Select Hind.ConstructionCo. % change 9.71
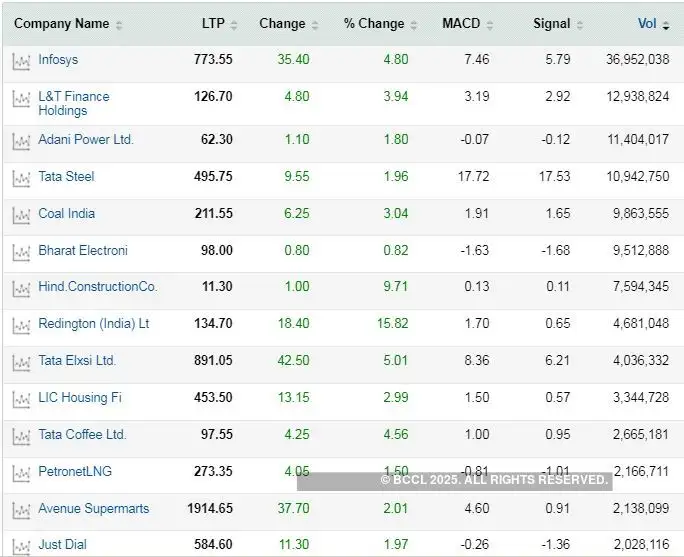This screenshot has height=557, width=684. tap(396, 287)
